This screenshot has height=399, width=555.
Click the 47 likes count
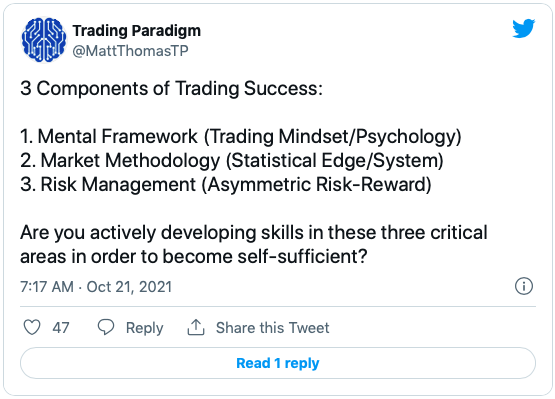[61, 327]
